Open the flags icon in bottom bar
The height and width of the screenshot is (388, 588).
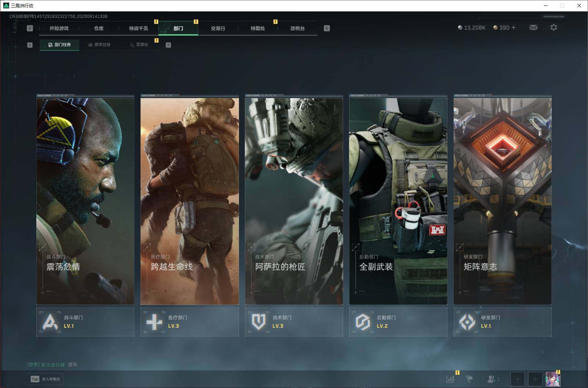pyautogui.click(x=469, y=379)
